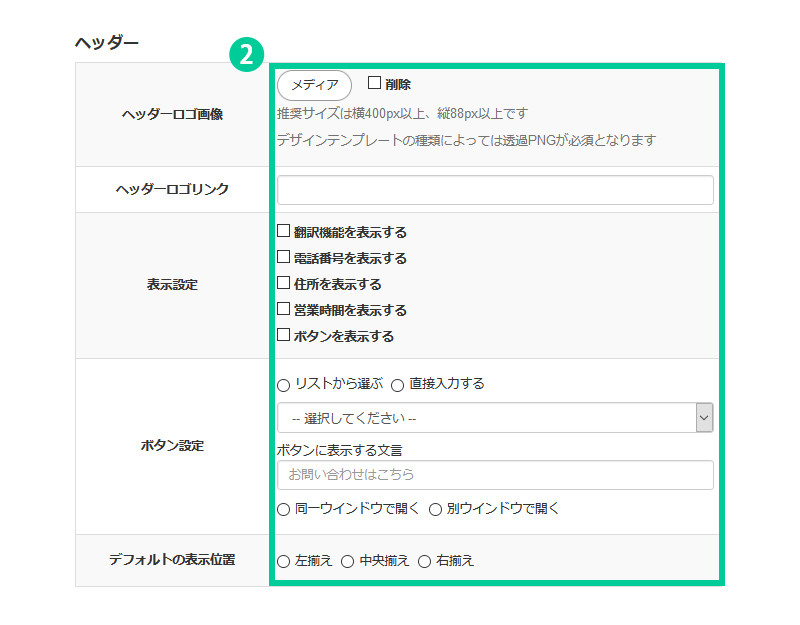Screen dimensions: 800x625
Task: Enable 電話番号を表示する checkbox
Action: tap(284, 257)
